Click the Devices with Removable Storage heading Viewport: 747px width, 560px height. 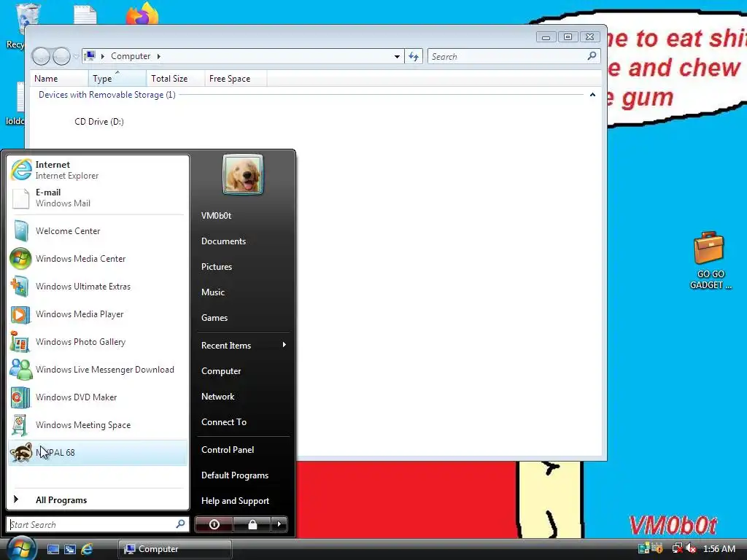coord(107,95)
